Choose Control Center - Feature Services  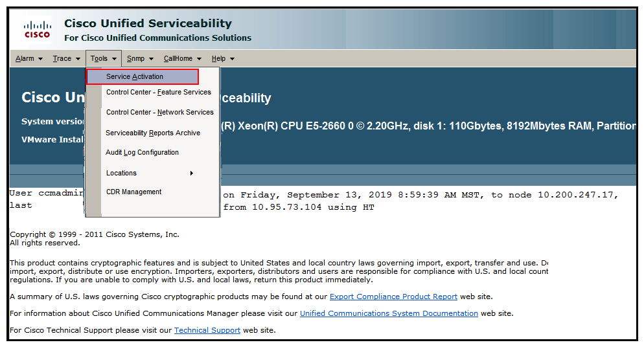click(159, 93)
